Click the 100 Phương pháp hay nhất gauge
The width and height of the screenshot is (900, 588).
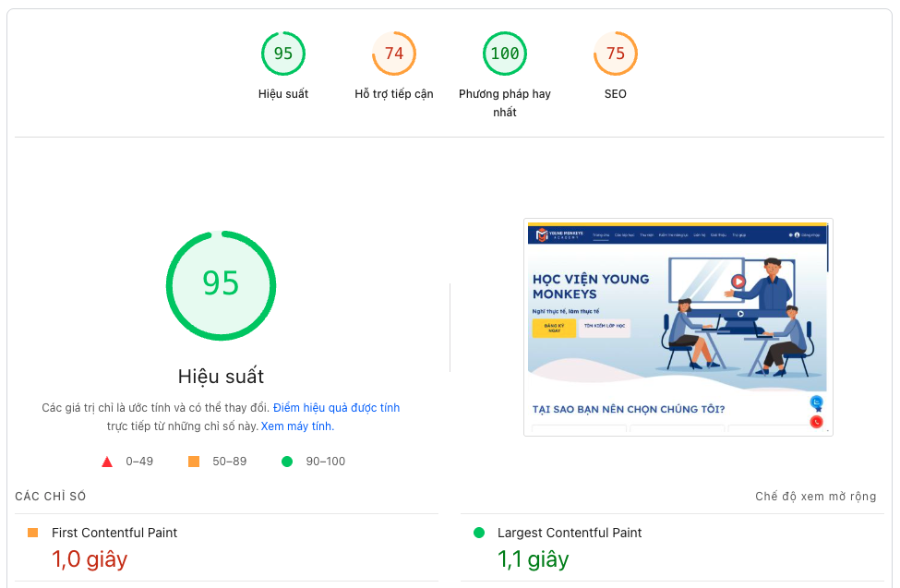click(505, 53)
